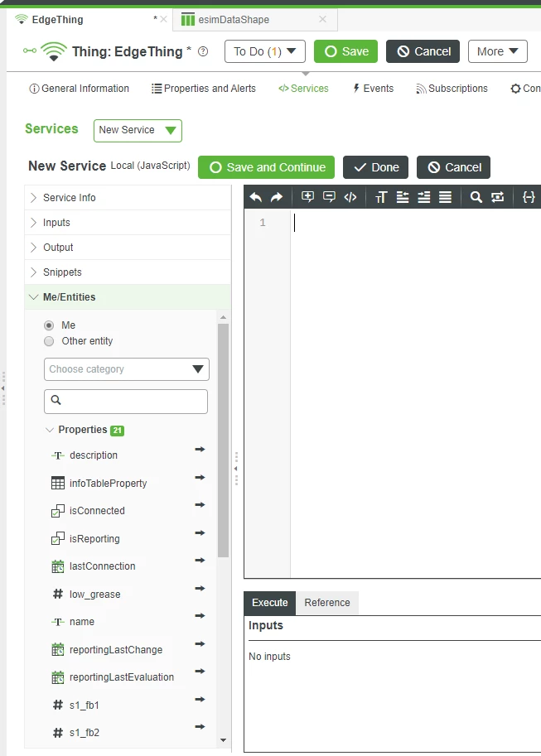Click the font size toolbar icon

(381, 197)
